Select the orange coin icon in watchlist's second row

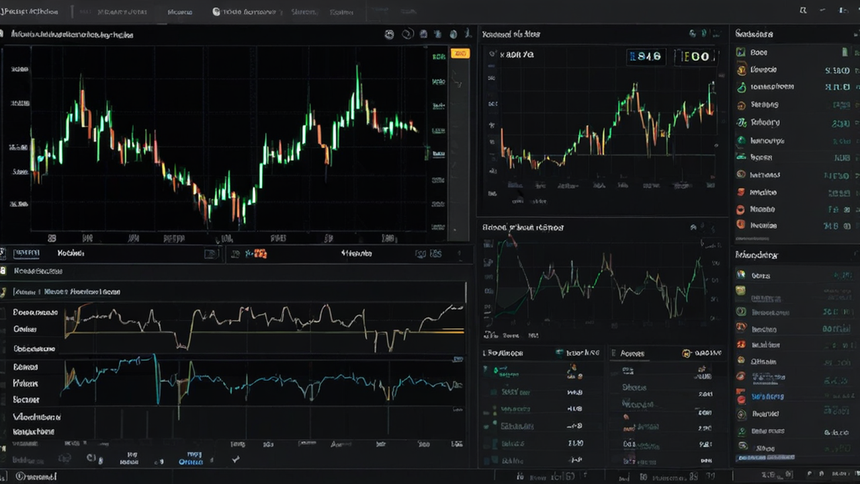tap(741, 70)
